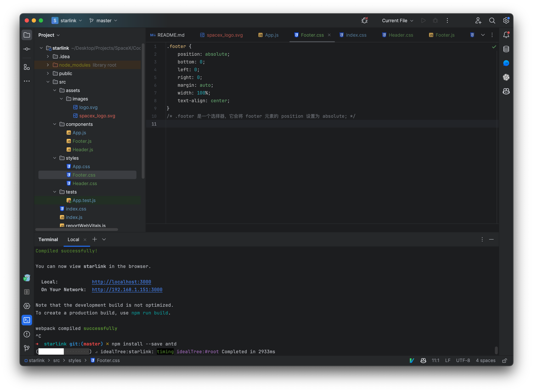Open the Commit tool window
Viewport: 533px width, 392px height.
point(27,49)
